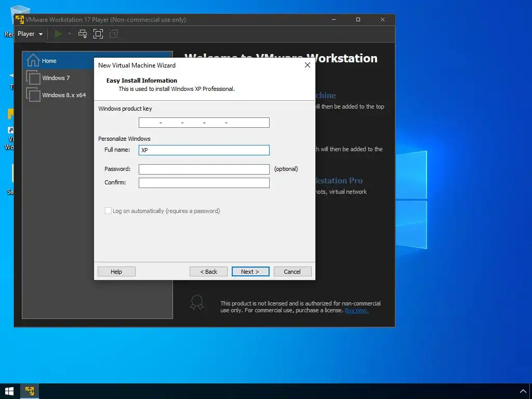Proceed with the Next > button
This screenshot has width=532, height=399.
click(250, 271)
